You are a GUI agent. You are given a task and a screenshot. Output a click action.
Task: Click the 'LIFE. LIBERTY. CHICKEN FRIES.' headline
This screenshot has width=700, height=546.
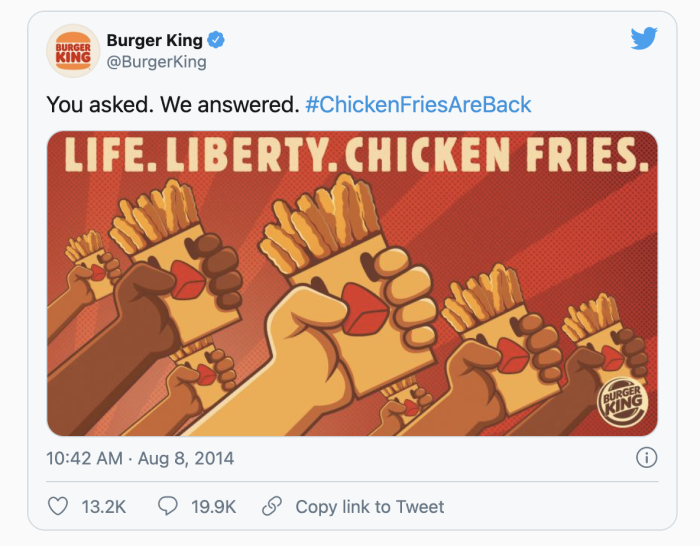pos(356,154)
